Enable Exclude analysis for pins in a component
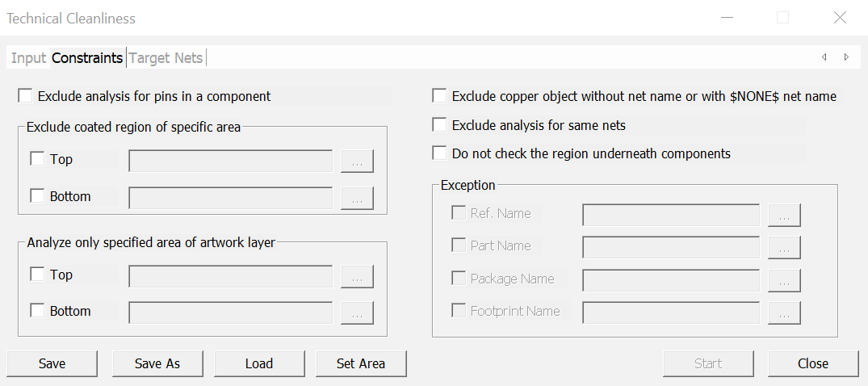 point(25,96)
